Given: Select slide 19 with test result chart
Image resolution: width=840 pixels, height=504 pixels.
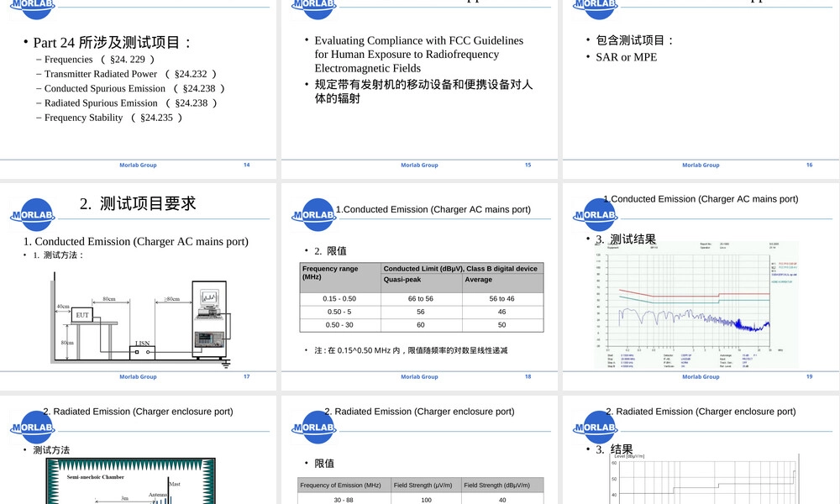Looking at the screenshot, I should pos(701,286).
